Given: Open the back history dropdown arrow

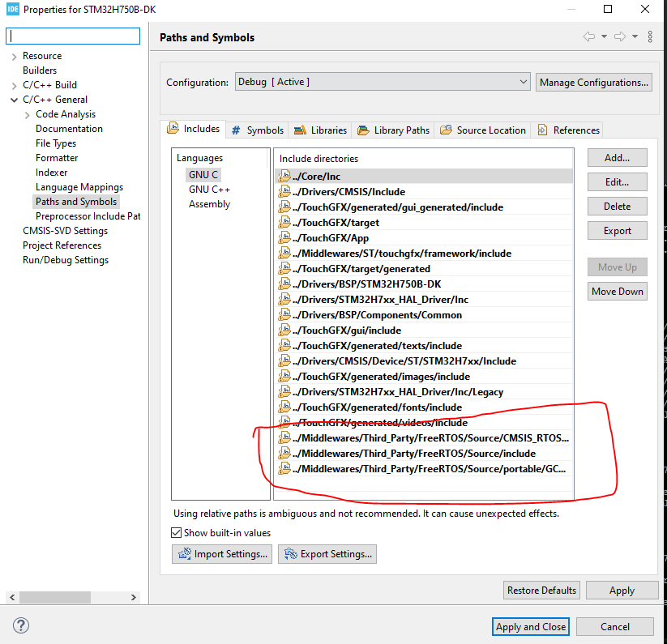Looking at the screenshot, I should point(604,36).
